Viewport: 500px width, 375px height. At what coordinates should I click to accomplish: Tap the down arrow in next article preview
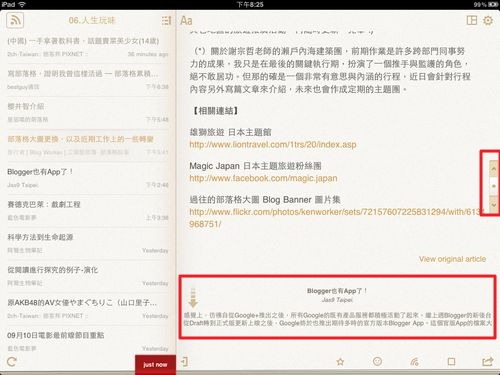[x=193, y=297]
